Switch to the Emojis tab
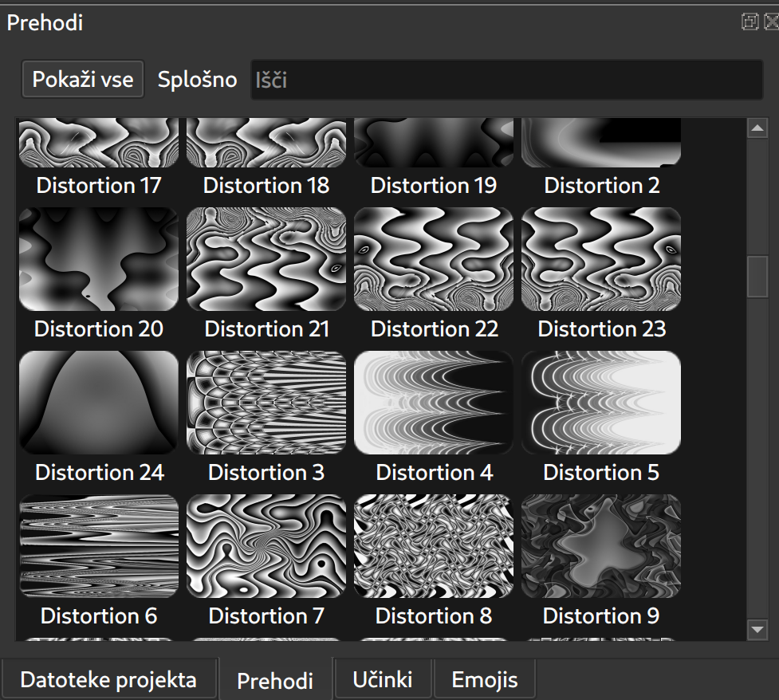The image size is (779, 700). pos(485,679)
